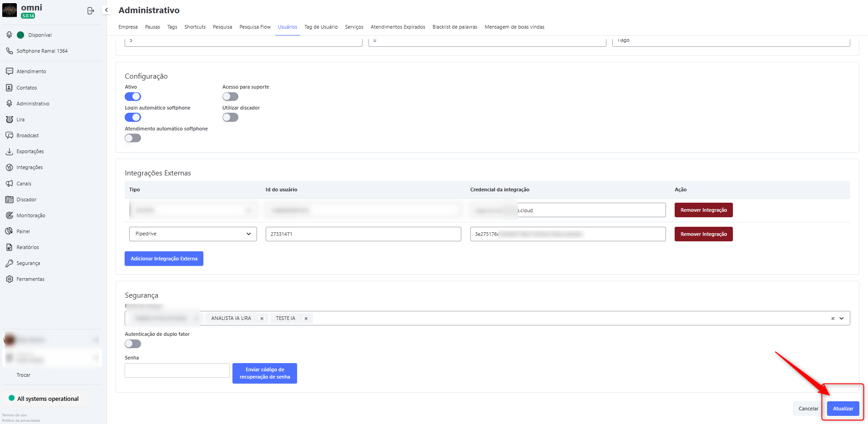This screenshot has height=424, width=868.
Task: Open the Tag de Usuário tab
Action: click(321, 27)
